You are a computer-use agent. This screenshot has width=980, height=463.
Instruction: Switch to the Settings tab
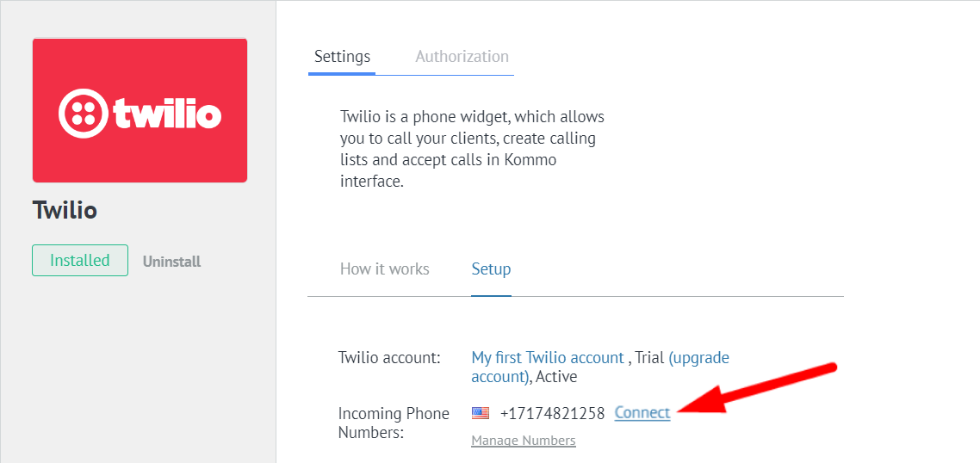pyautogui.click(x=342, y=57)
